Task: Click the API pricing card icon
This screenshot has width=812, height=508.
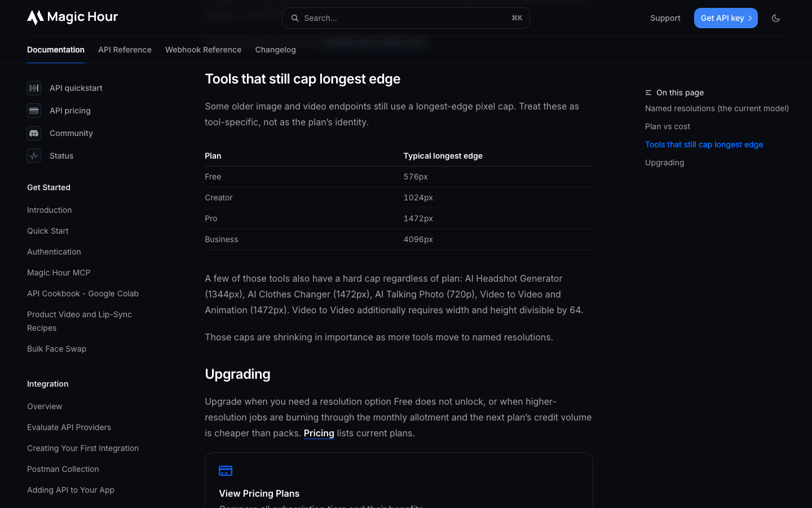Action: coord(34,111)
